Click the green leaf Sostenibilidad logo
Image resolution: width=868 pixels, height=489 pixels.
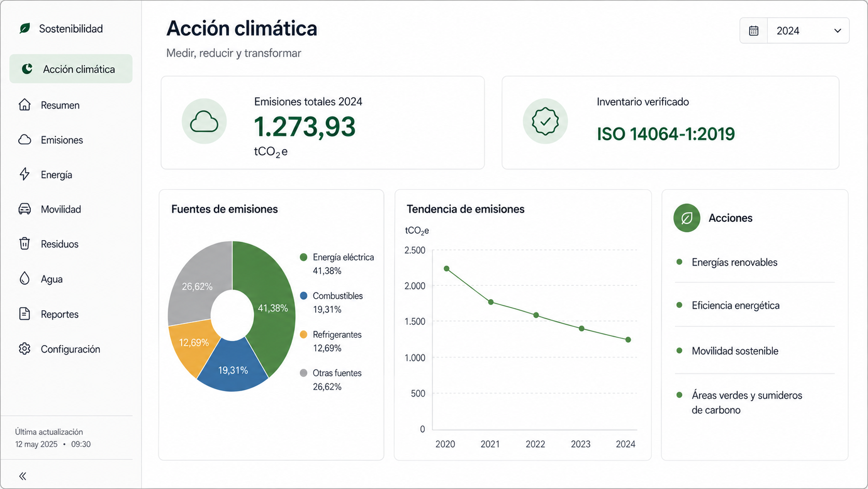(x=24, y=29)
